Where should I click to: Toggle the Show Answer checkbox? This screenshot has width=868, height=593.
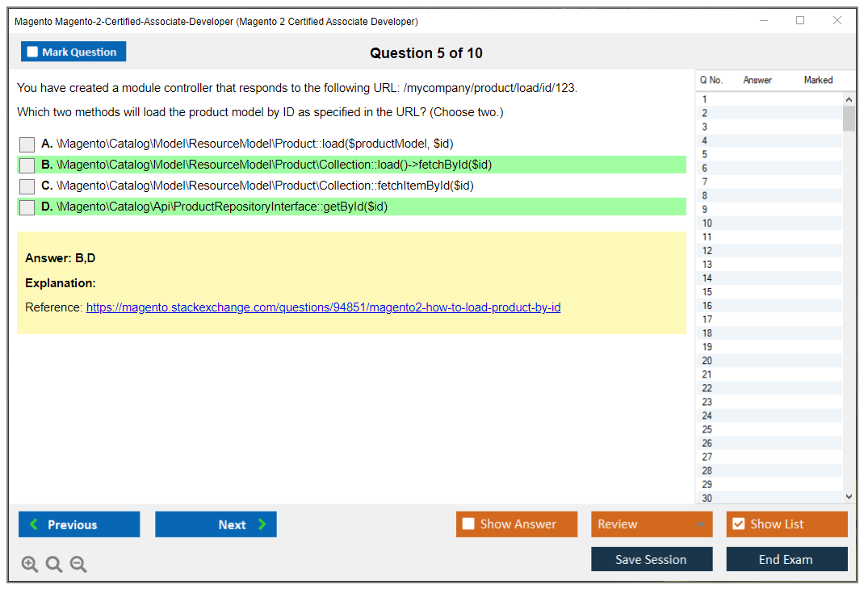click(468, 524)
